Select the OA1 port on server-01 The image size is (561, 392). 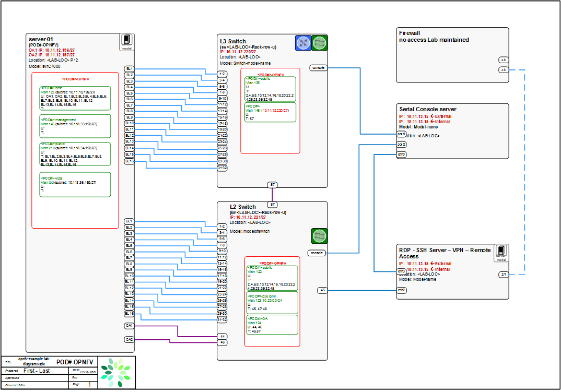click(x=129, y=326)
